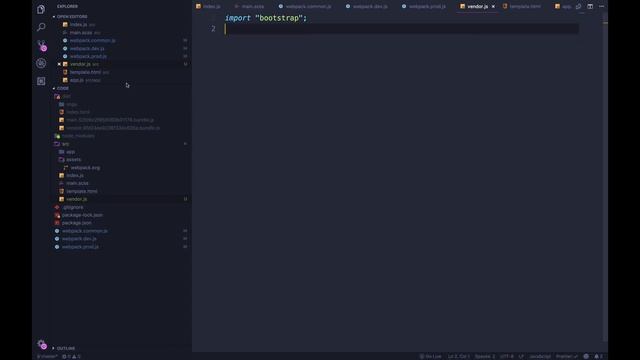Open template.html in Open Editors list
This screenshot has width=640, height=360.
86,72
